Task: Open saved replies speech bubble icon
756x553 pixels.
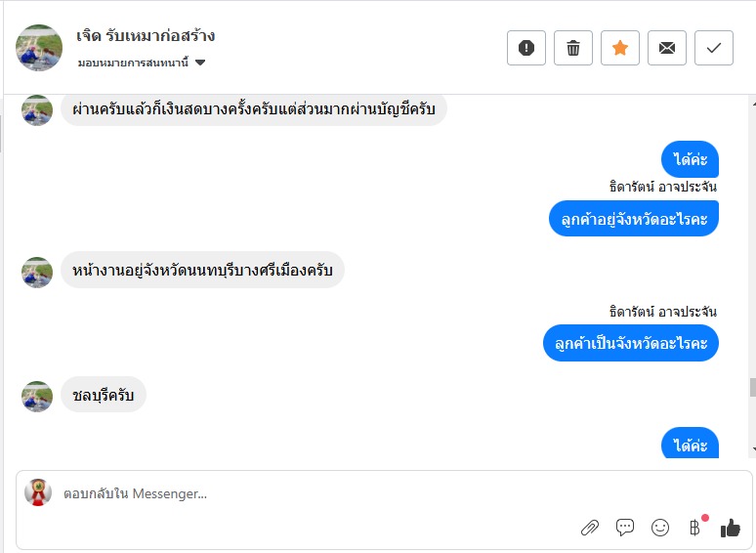Action: coord(625,528)
